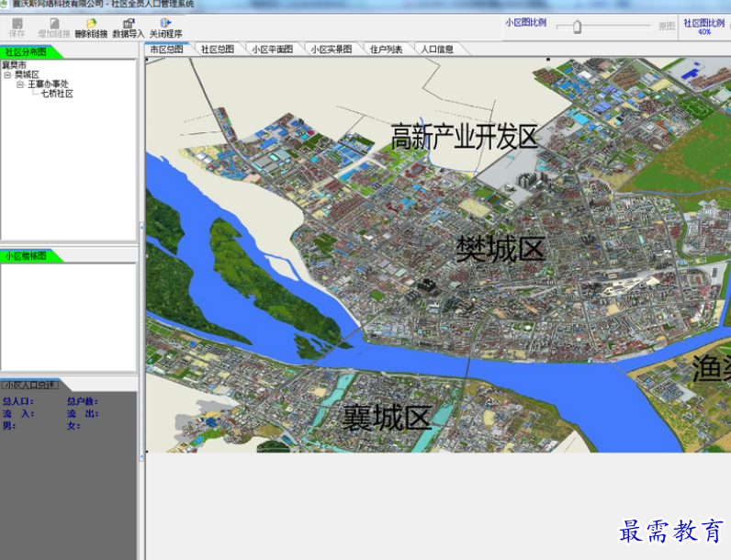
Task: Select 七桥社区 in the community tree
Action: point(56,94)
